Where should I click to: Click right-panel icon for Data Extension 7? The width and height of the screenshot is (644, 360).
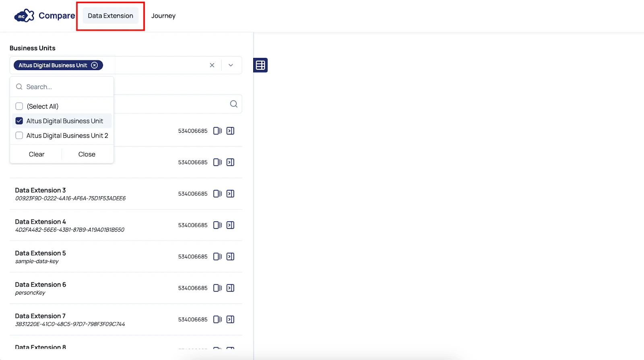click(230, 319)
